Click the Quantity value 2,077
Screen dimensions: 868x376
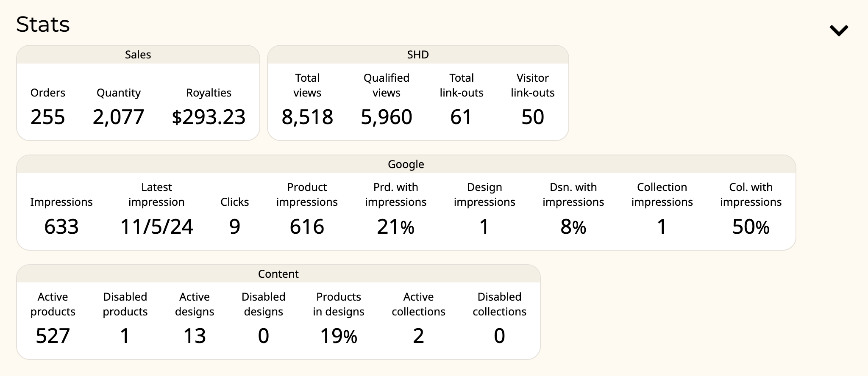pos(119,117)
